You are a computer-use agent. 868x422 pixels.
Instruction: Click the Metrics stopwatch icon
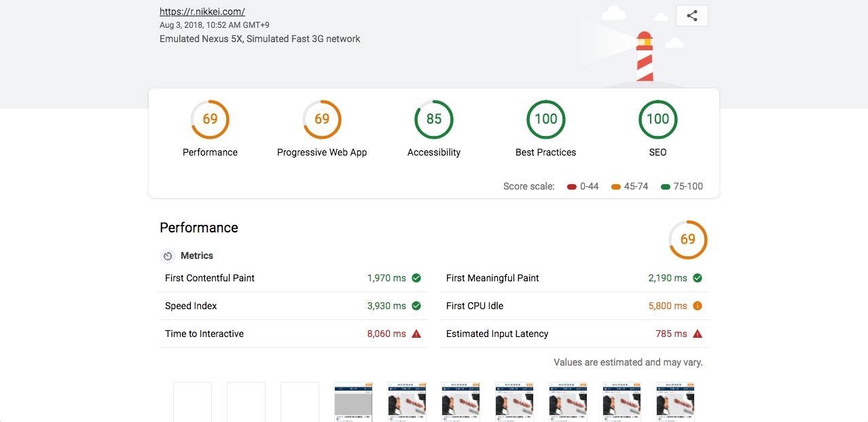click(x=168, y=256)
